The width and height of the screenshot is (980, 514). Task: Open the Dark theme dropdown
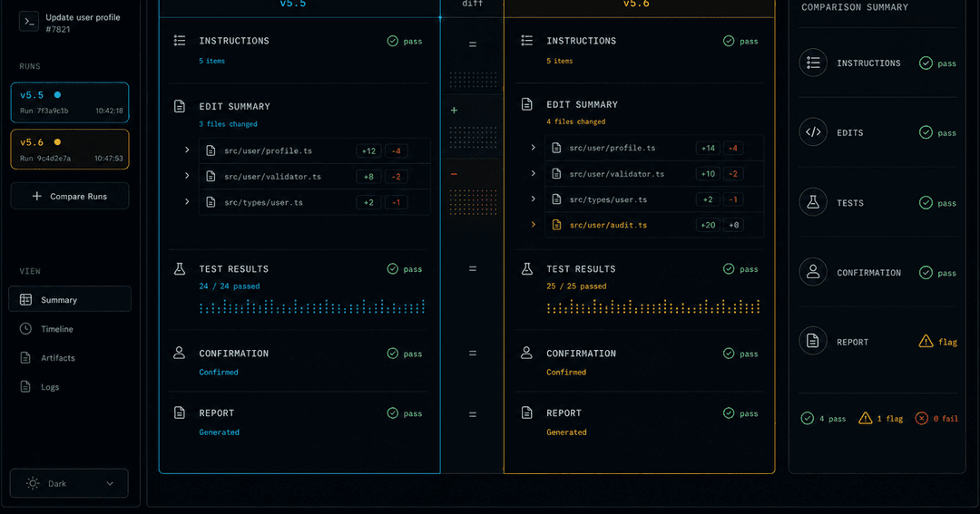(x=69, y=483)
